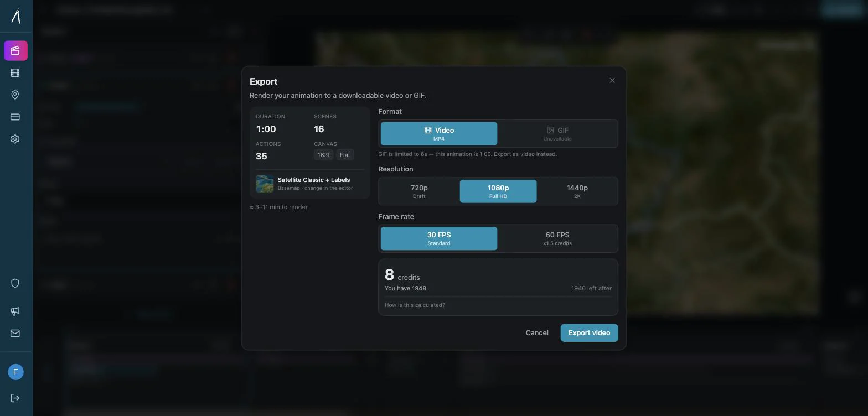This screenshot has width=868, height=416.
Task: Open the animation editor clapperboard icon
Action: coord(15,51)
